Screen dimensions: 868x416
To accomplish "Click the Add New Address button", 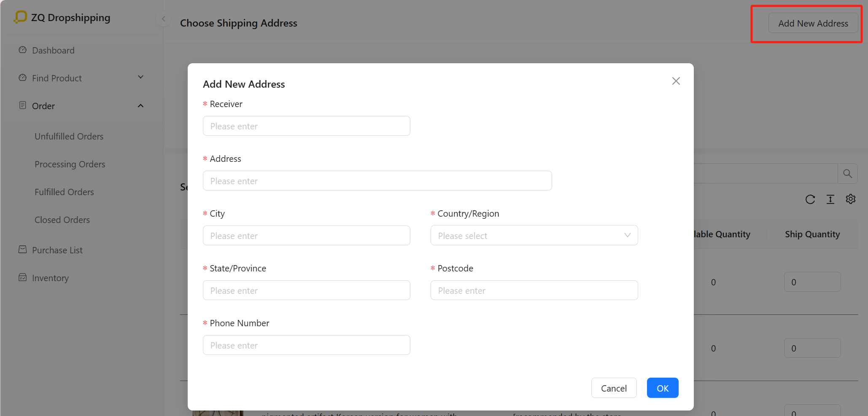I will point(813,23).
